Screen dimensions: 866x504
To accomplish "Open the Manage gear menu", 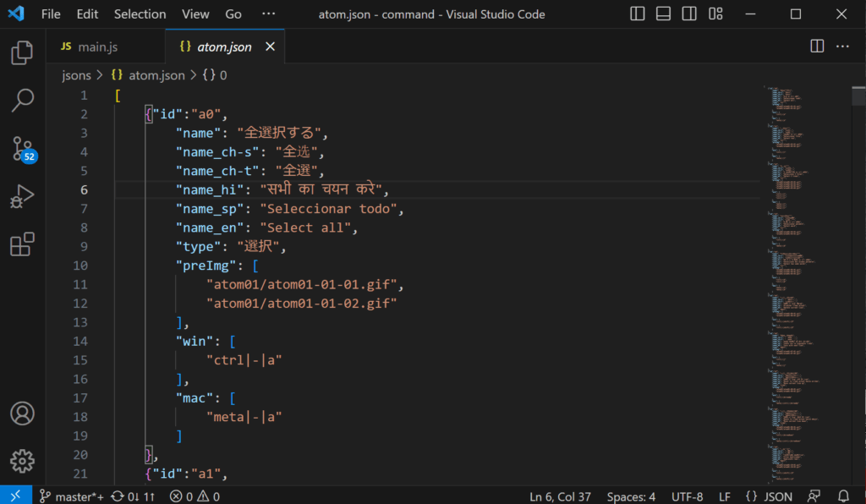I will pos(22,461).
